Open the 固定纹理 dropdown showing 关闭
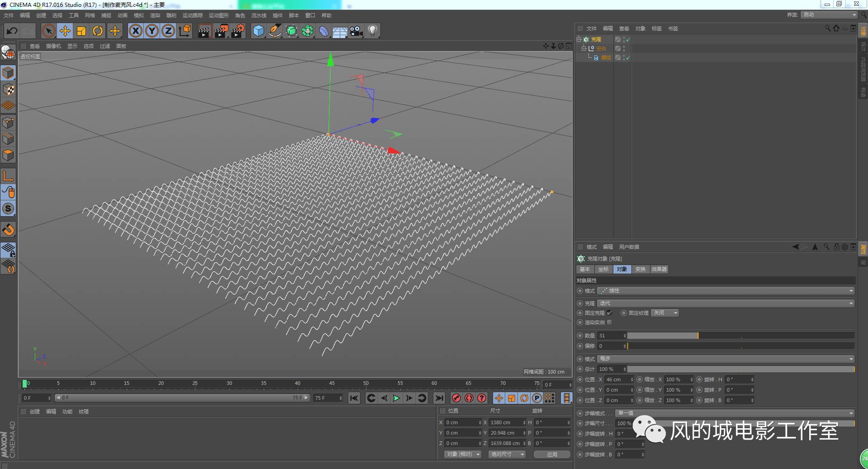 click(664, 313)
